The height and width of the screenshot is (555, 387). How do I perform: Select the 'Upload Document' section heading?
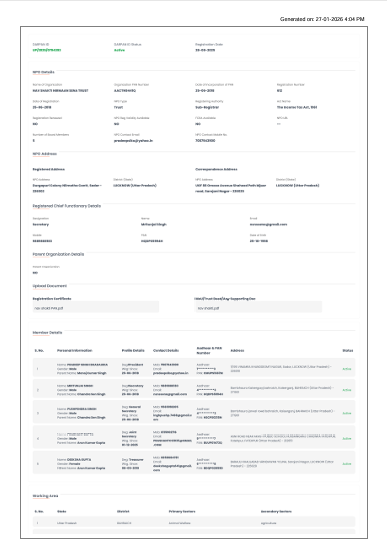point(50,286)
